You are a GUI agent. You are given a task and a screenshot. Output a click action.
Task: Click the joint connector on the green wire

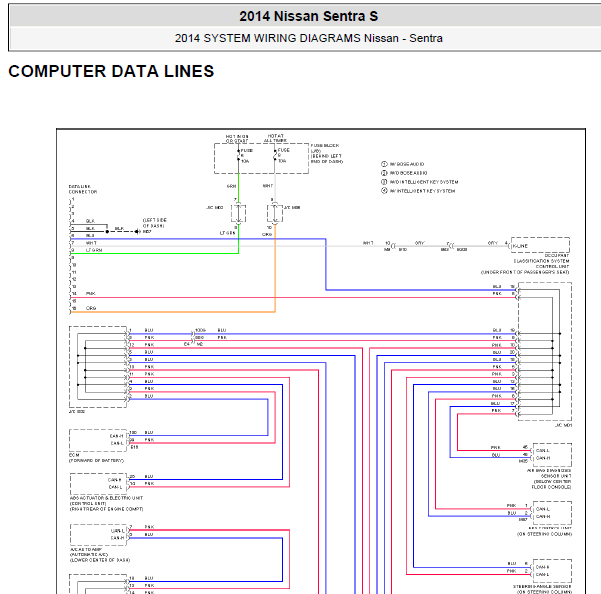(x=238, y=213)
